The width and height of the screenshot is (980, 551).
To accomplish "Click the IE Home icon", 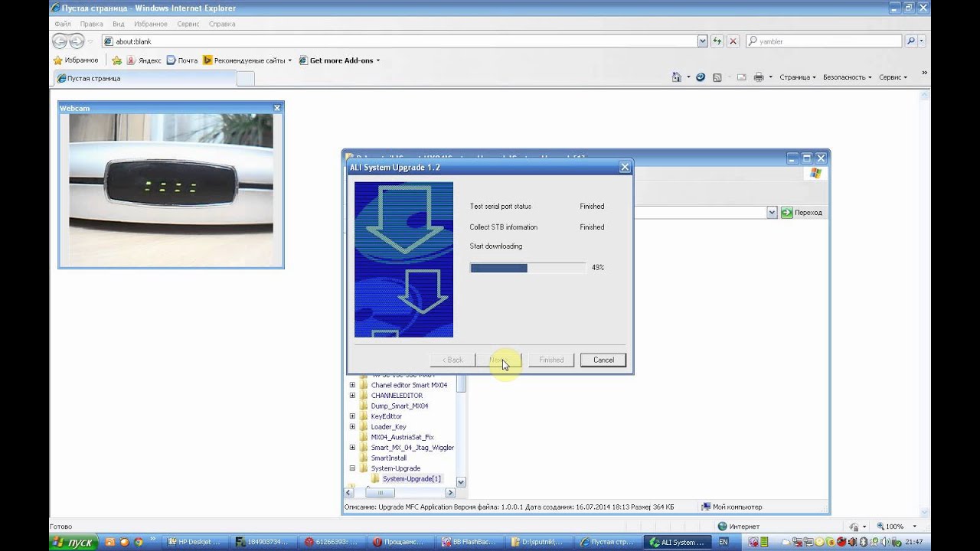I will pyautogui.click(x=676, y=77).
